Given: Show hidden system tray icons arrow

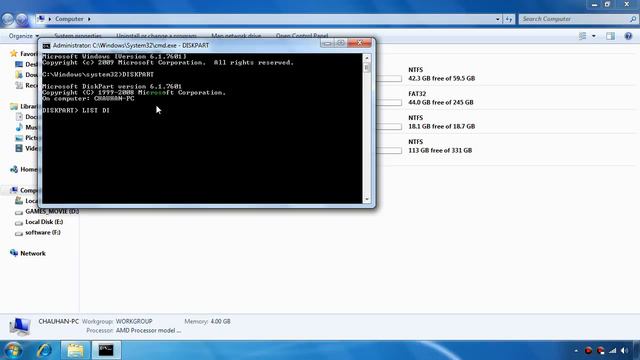Looking at the screenshot, I should [x=576, y=351].
